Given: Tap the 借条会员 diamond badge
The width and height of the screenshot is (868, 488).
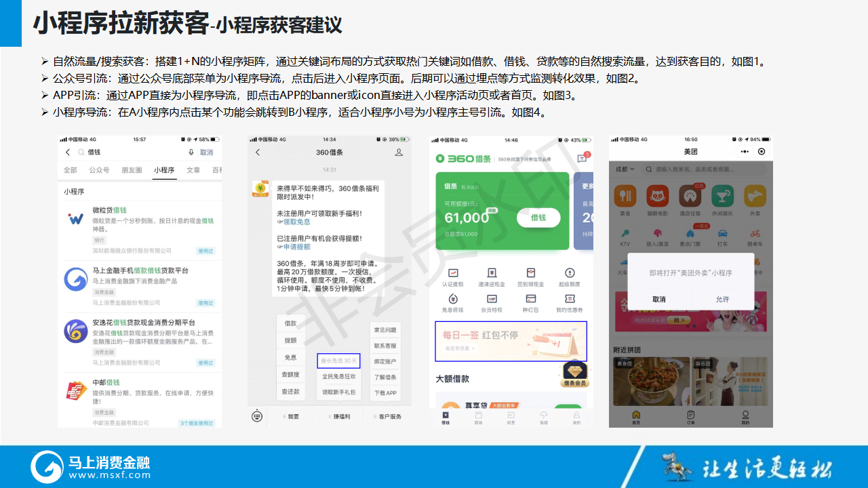Looking at the screenshot, I should [574, 374].
